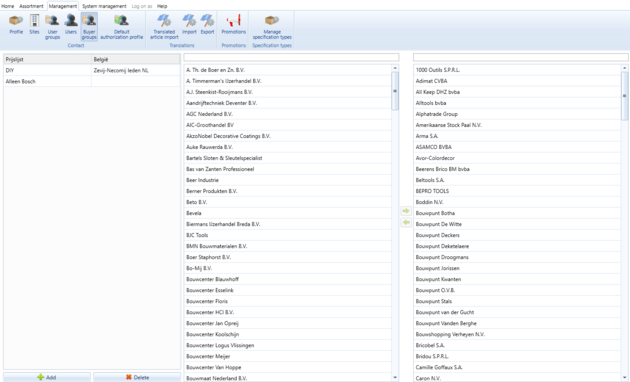Select A. Th. de Boer en Zn. B.V.
The width and height of the screenshot is (630, 382).
point(287,70)
